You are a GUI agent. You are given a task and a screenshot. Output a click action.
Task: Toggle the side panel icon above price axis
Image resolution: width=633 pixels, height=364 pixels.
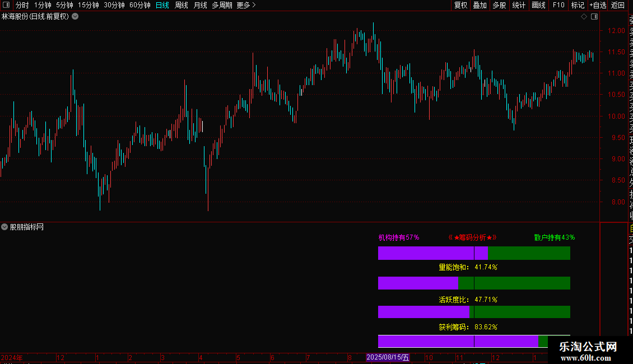pyautogui.click(x=594, y=17)
